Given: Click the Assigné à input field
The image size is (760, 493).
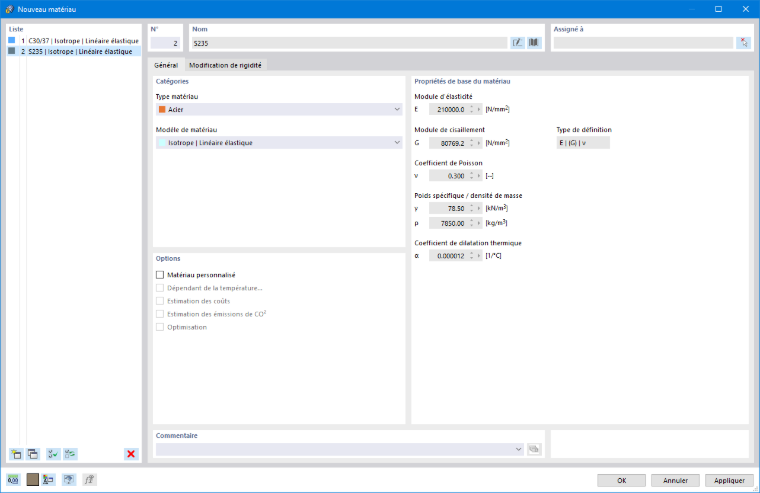Looking at the screenshot, I should pos(643,43).
